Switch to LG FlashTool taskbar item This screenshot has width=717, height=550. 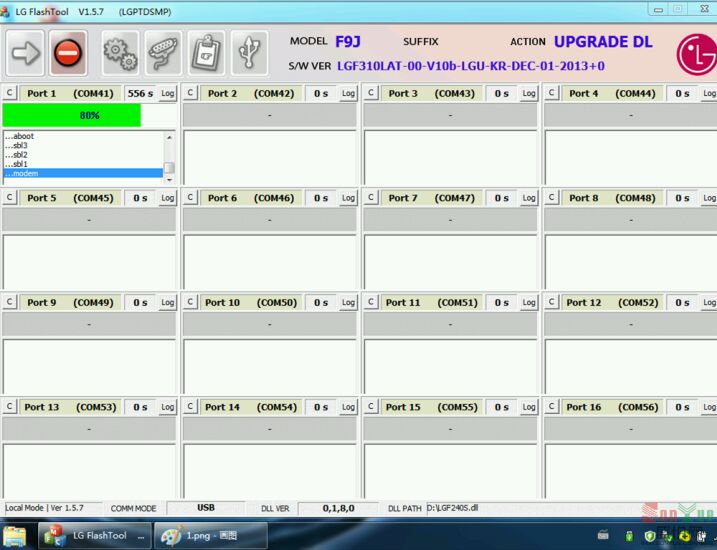(94, 536)
